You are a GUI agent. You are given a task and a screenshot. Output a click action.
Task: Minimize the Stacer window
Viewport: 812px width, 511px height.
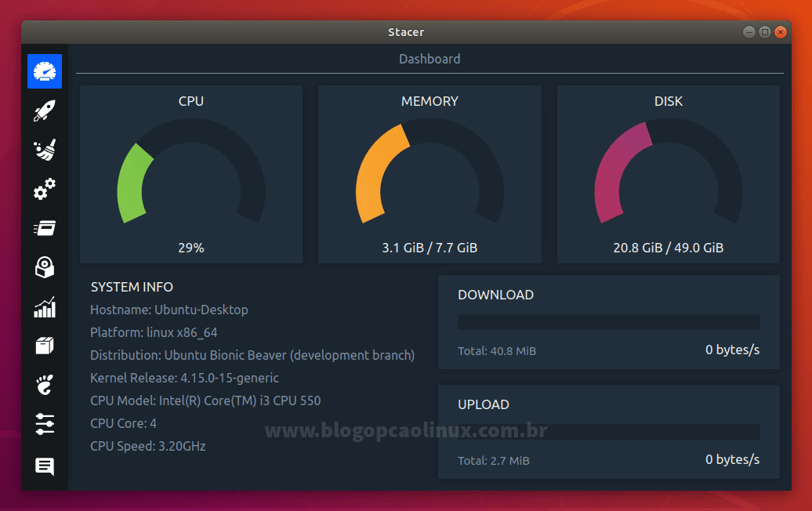(749, 32)
